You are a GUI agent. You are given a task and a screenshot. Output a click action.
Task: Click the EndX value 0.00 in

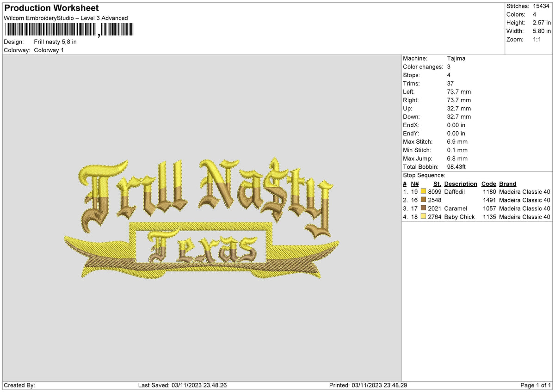coord(456,125)
